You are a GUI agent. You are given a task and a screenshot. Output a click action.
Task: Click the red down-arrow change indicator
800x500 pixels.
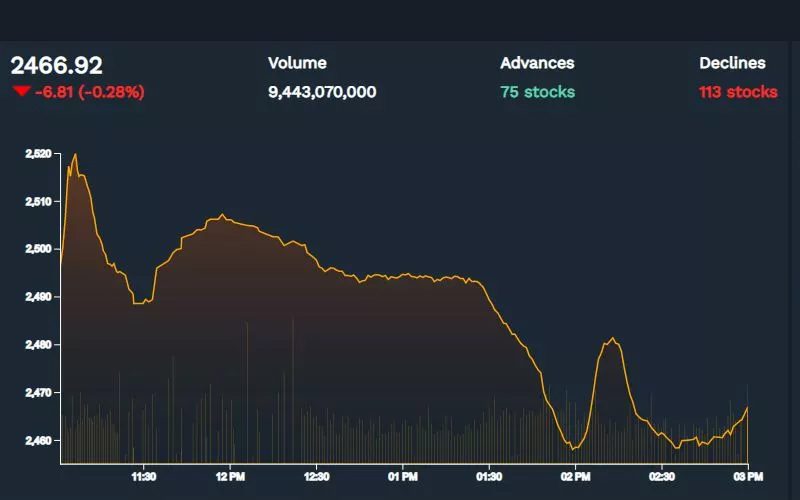click(x=20, y=92)
